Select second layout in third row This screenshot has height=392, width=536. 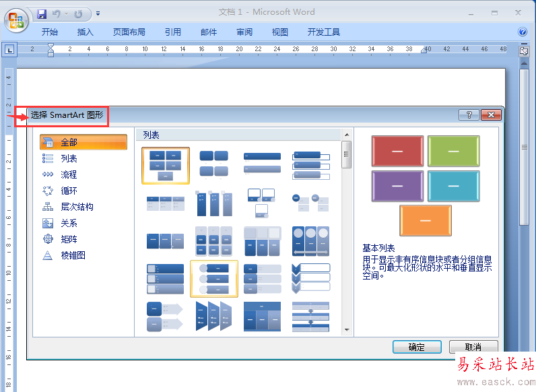tap(213, 241)
